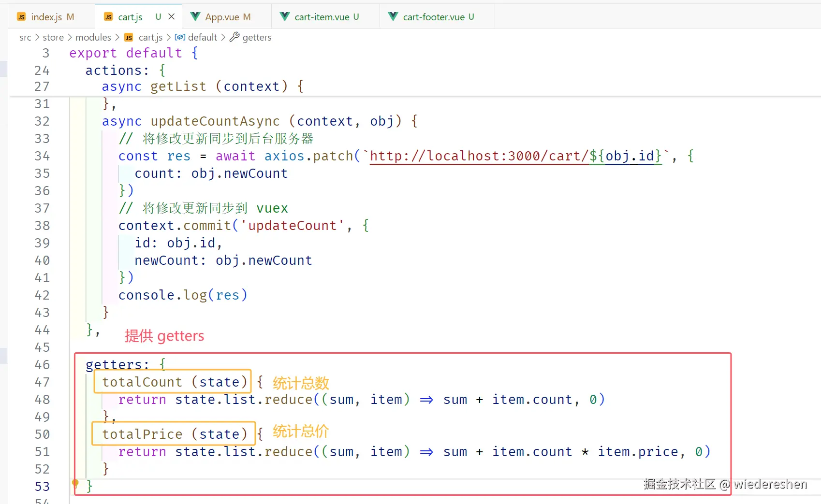This screenshot has width=821, height=504.
Task: Close the cart.js tab with its X
Action: pos(171,17)
